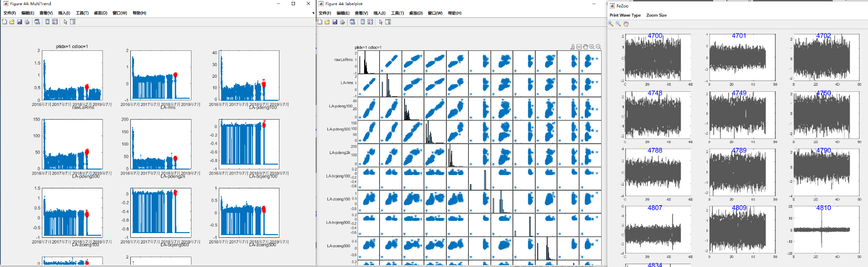Save figure using labelplot toolbar disk icon
The height and width of the screenshot is (267, 868).
point(334,22)
